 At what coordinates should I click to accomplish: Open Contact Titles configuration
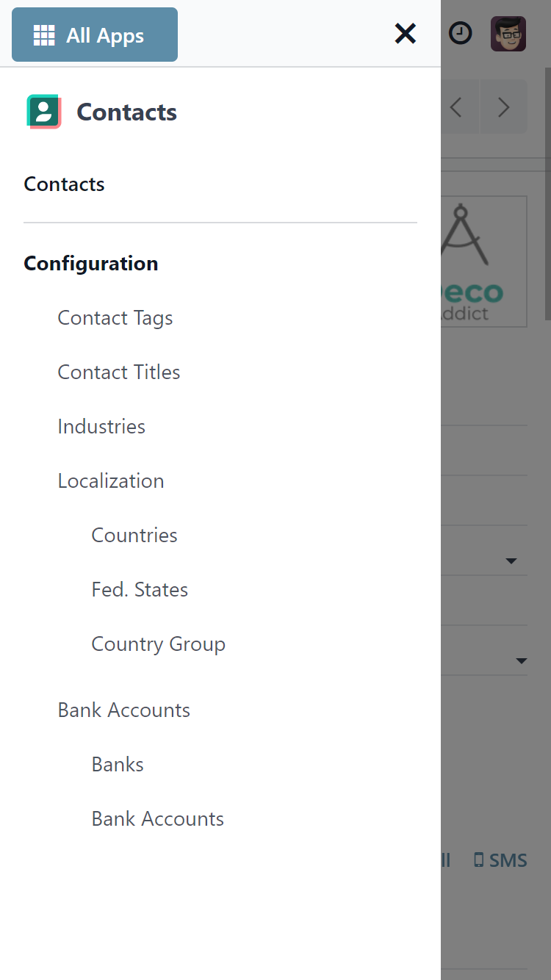119,372
